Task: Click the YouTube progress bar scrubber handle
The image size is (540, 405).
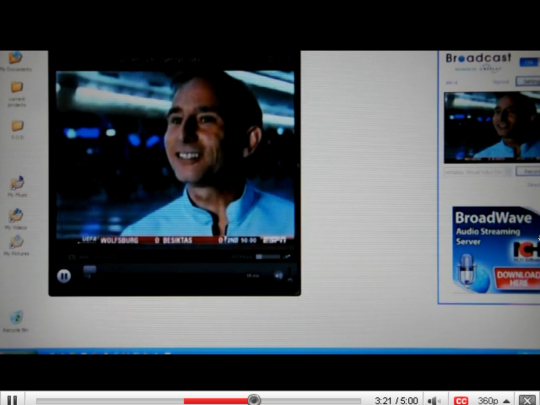Action: click(x=254, y=400)
